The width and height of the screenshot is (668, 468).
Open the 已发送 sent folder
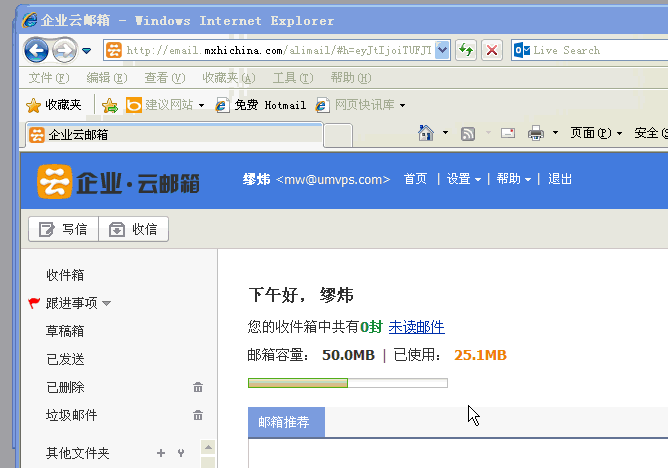pos(65,359)
